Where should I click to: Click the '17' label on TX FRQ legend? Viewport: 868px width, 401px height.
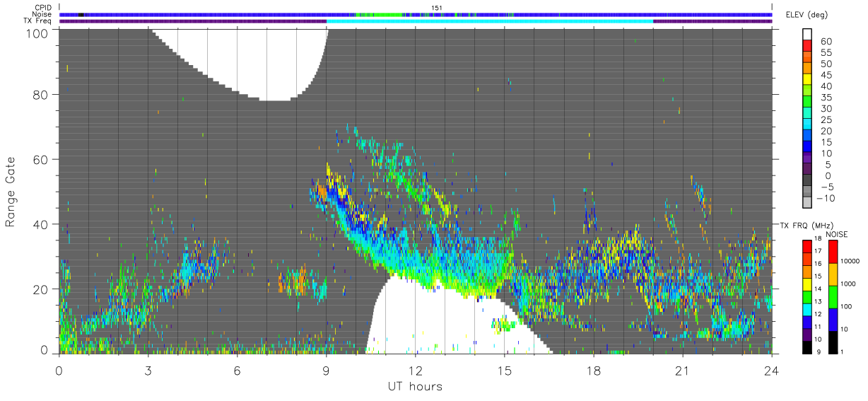819,252
